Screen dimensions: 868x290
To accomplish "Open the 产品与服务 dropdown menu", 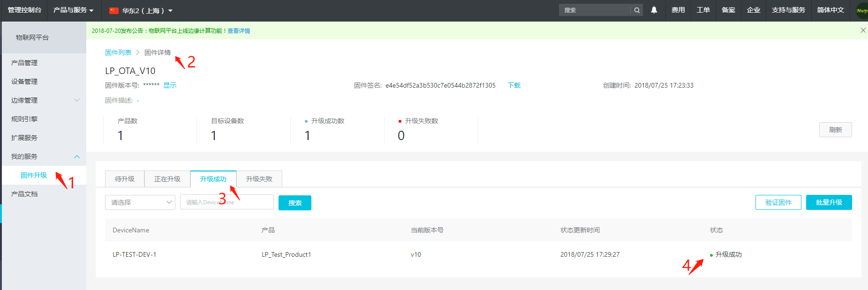I will point(73,10).
